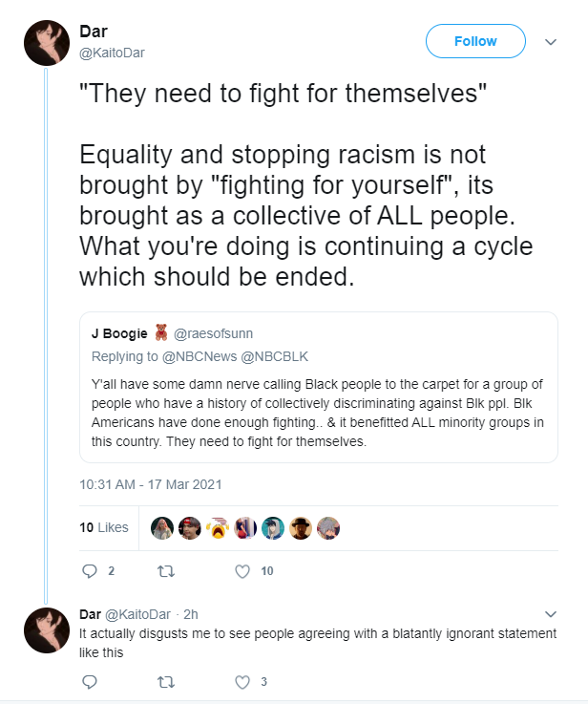
Task: Visit J Boogie's @raesofsunn profile
Action: pos(213,333)
